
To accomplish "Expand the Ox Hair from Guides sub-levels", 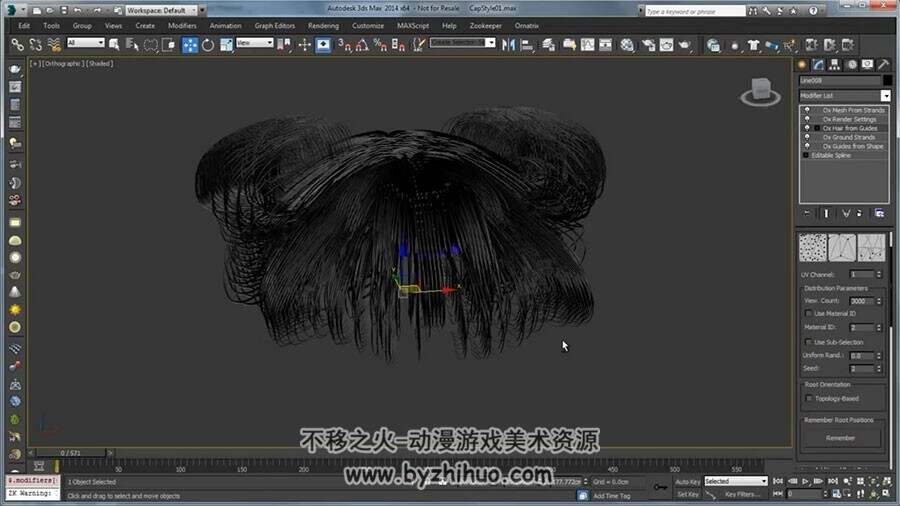I will coord(817,128).
